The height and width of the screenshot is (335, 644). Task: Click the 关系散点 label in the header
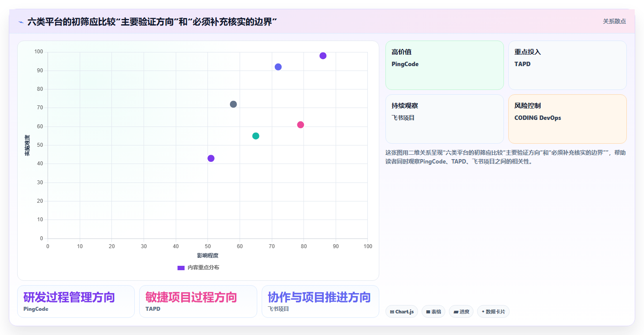coord(614,21)
